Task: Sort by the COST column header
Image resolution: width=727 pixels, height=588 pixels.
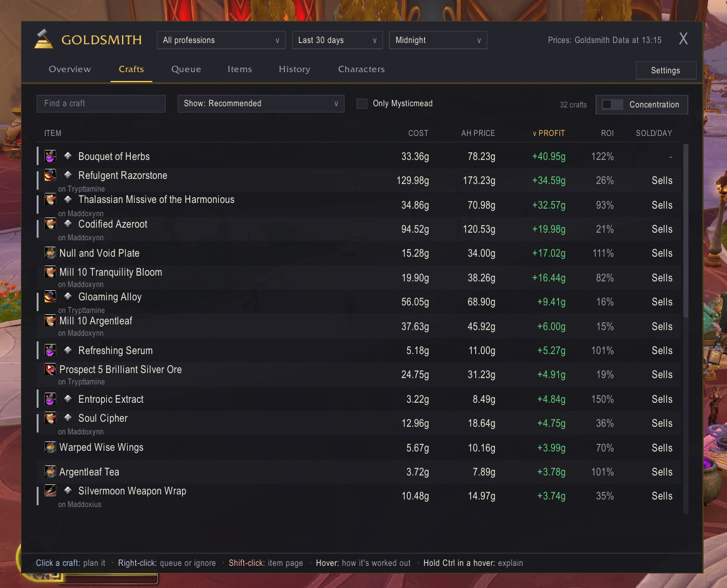Action: point(418,133)
